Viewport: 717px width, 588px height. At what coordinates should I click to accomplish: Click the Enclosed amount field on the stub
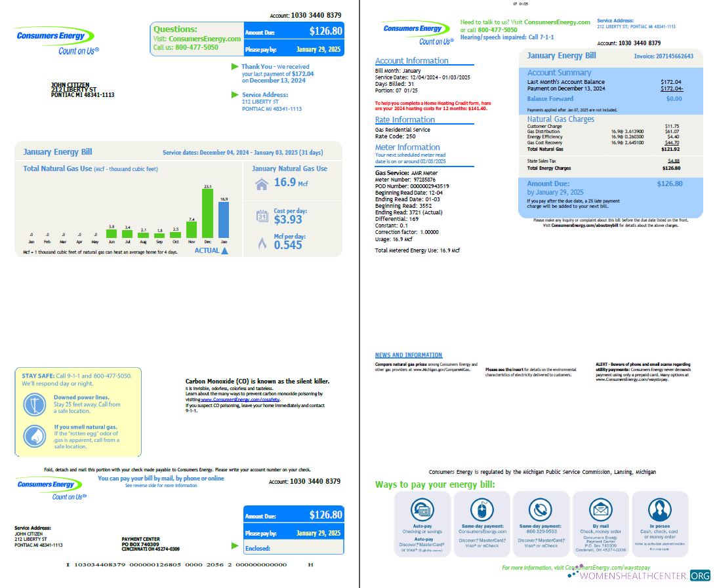294,547
